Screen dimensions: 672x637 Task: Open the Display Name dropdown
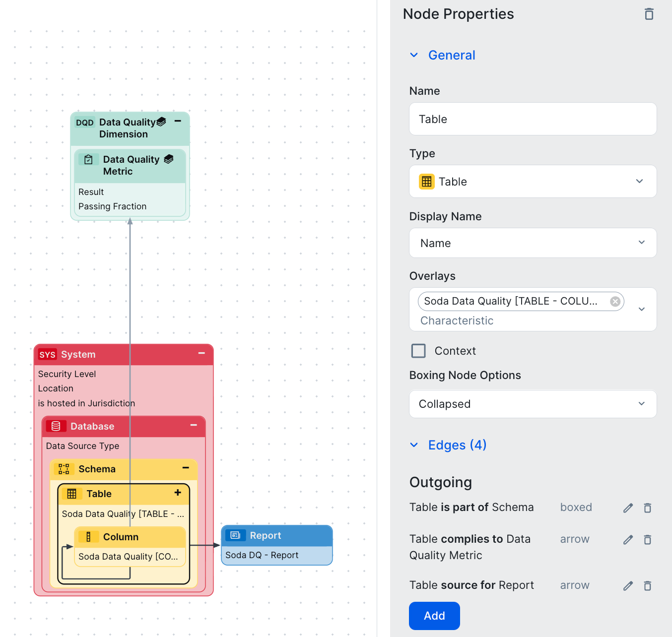click(533, 243)
